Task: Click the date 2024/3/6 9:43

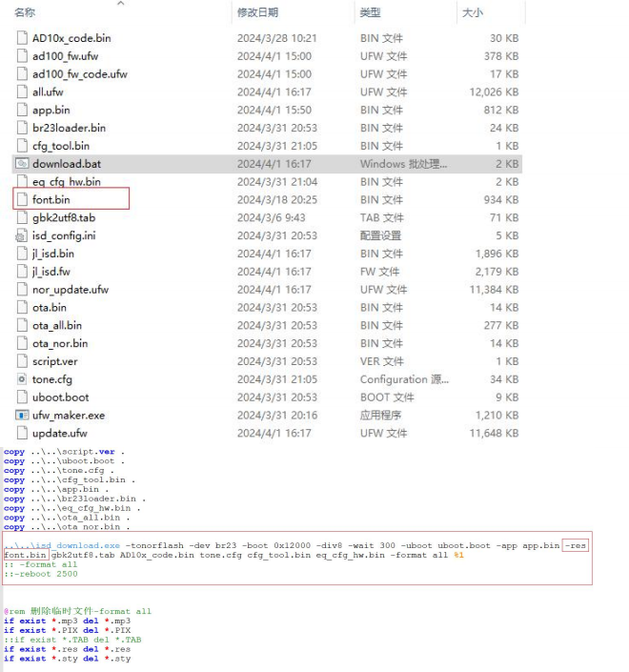Action: 272,217
